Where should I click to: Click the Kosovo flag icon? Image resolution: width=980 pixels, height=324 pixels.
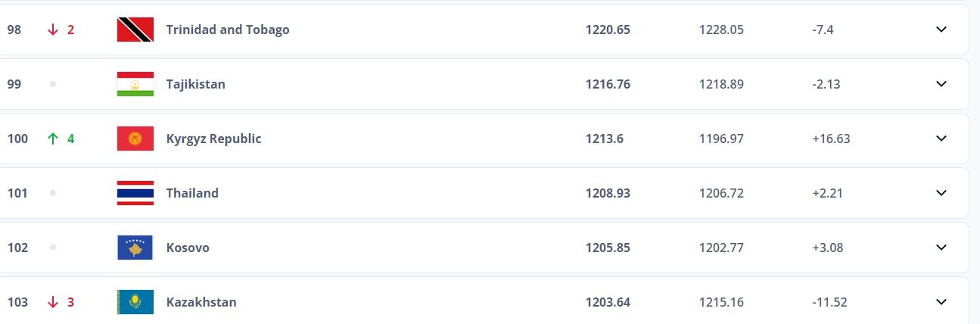pos(135,248)
